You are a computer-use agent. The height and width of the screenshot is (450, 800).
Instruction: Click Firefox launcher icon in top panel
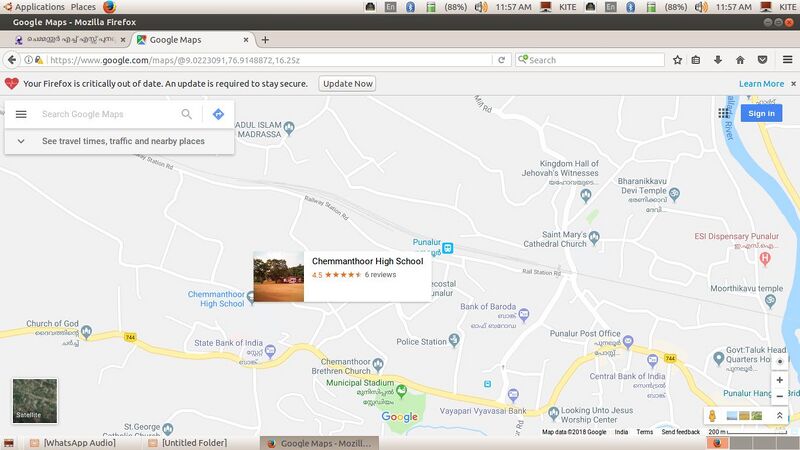point(109,7)
